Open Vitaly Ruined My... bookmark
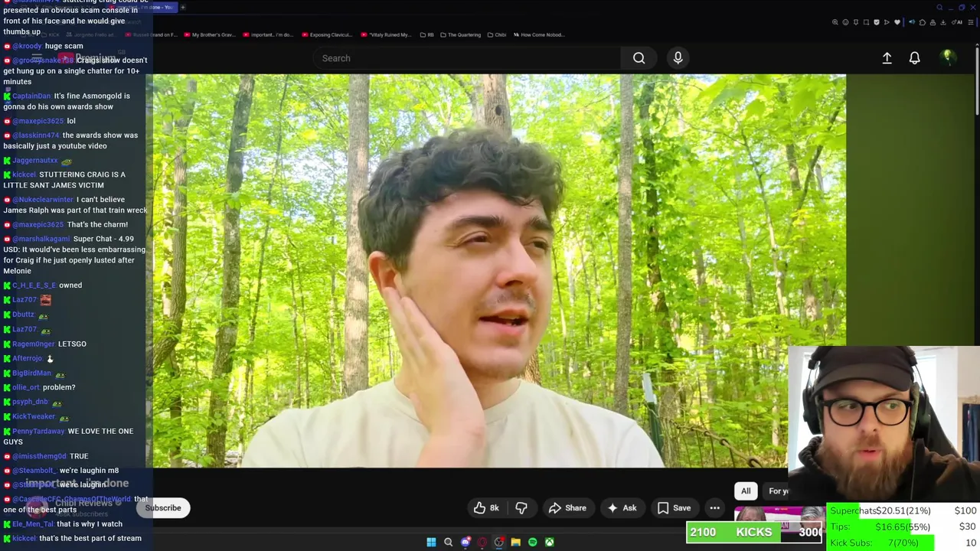980x551 pixels. point(385,34)
